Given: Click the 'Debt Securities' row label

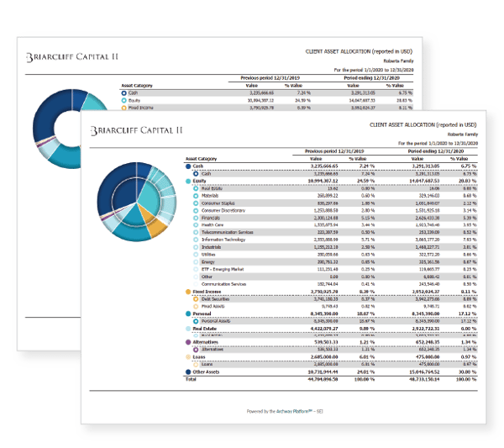Looking at the screenshot, I should 215,299.
